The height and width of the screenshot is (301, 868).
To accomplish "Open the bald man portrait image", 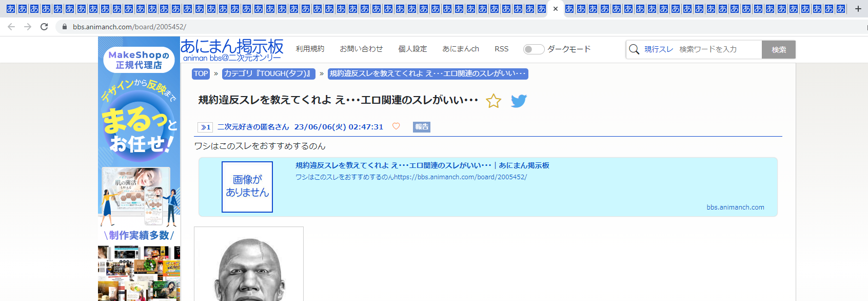I will [249, 264].
